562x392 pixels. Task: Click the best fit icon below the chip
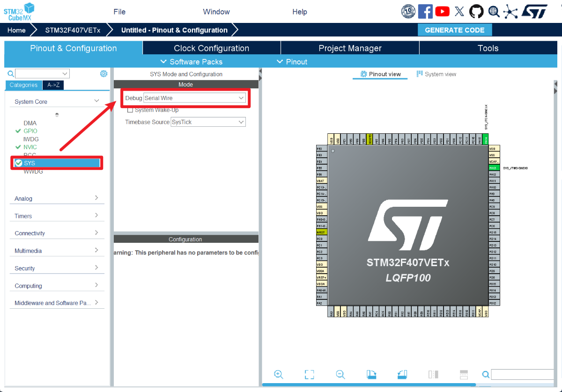(309, 374)
